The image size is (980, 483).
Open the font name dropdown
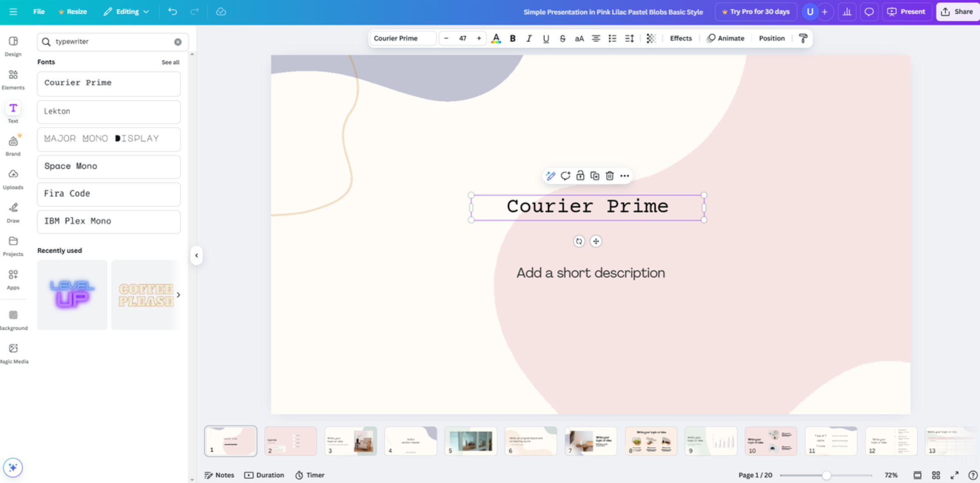point(402,38)
